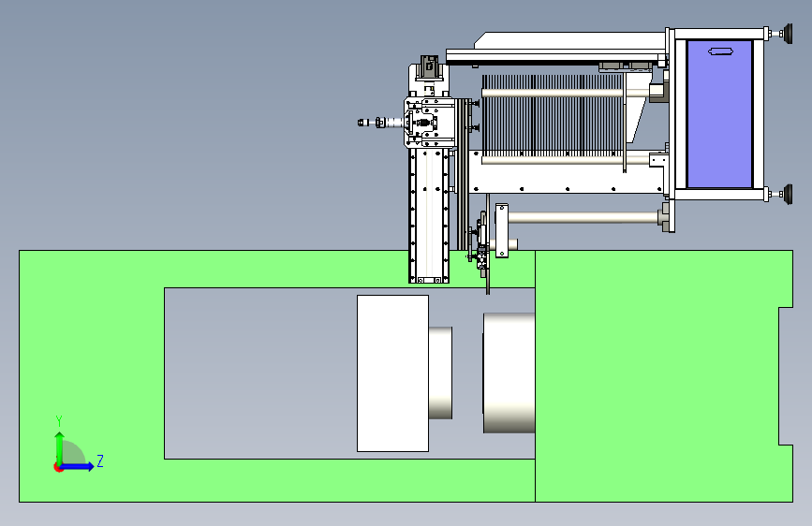Select the horizontal actuator shaft protruding left of carriage
This screenshot has height=526, width=812.
click(380, 123)
